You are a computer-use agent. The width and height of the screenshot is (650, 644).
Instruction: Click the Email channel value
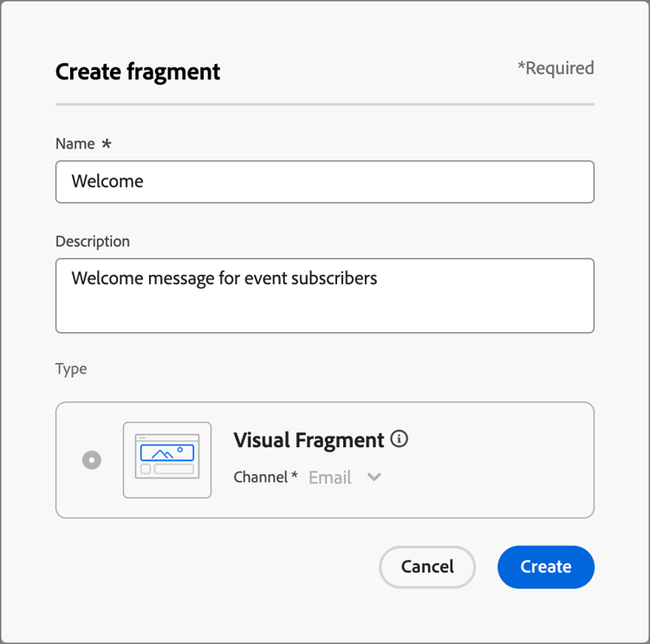(x=330, y=478)
